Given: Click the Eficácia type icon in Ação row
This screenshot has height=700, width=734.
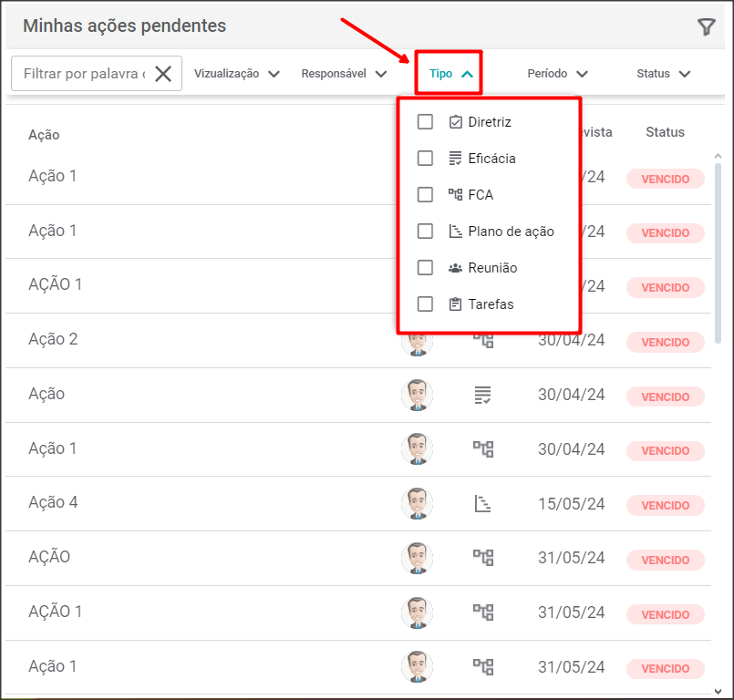Looking at the screenshot, I should (482, 395).
